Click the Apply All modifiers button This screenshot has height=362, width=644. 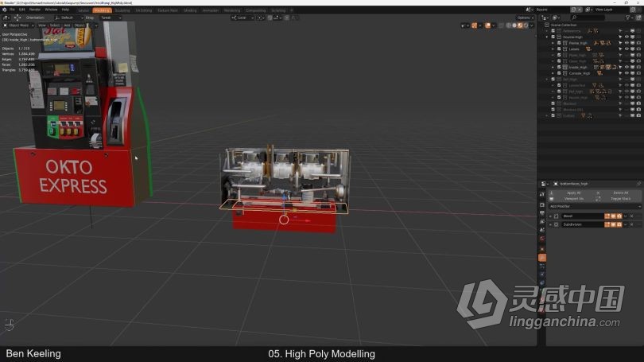pyautogui.click(x=573, y=193)
